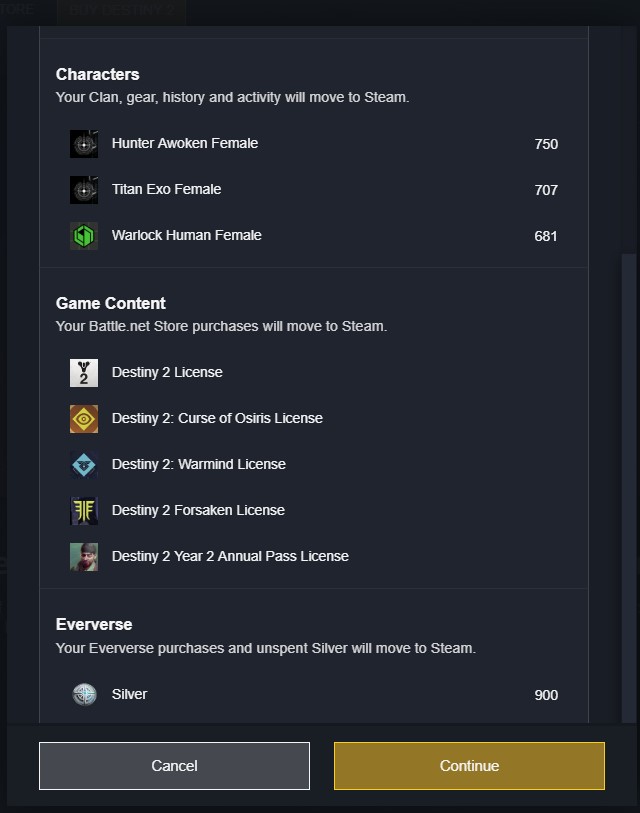Open the BUY DESTINY 2 tab
The width and height of the screenshot is (640, 813).
120,10
